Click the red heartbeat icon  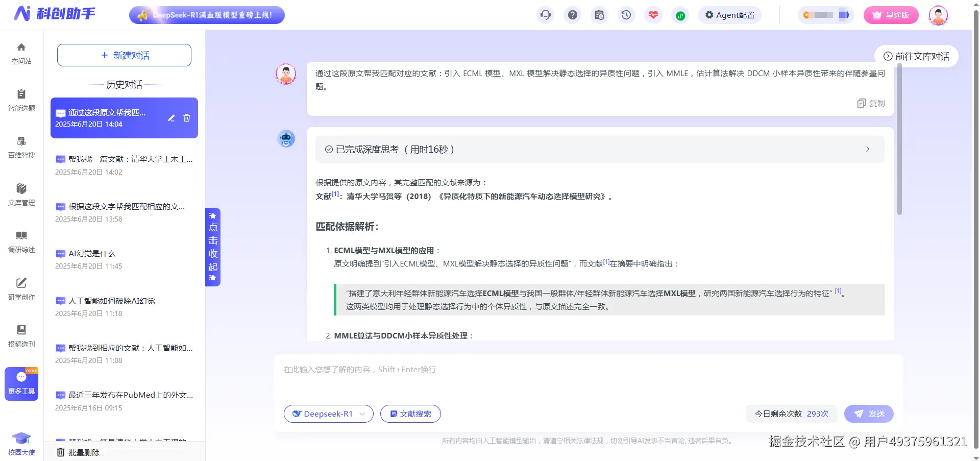pyautogui.click(x=653, y=15)
